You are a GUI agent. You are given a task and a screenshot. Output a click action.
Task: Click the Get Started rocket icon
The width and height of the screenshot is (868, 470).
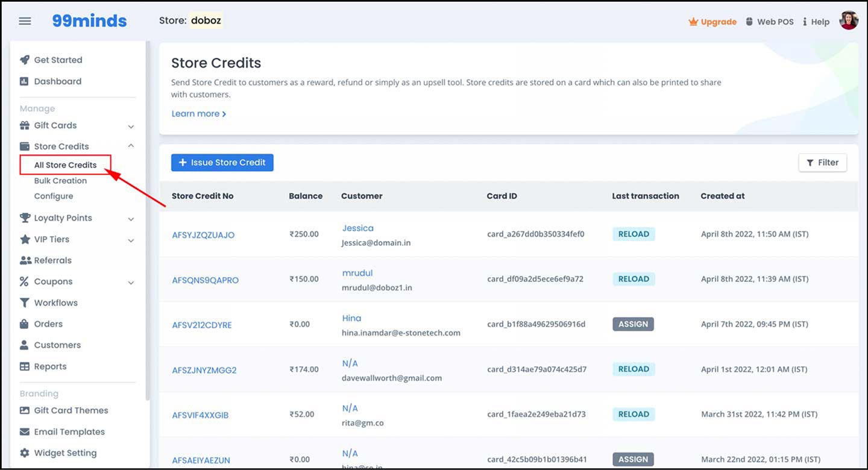tap(25, 60)
